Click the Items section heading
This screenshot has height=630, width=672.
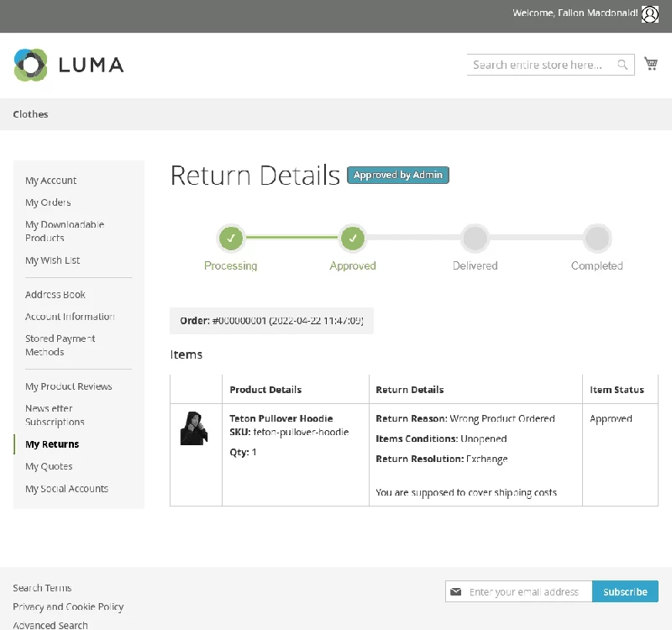[186, 354]
